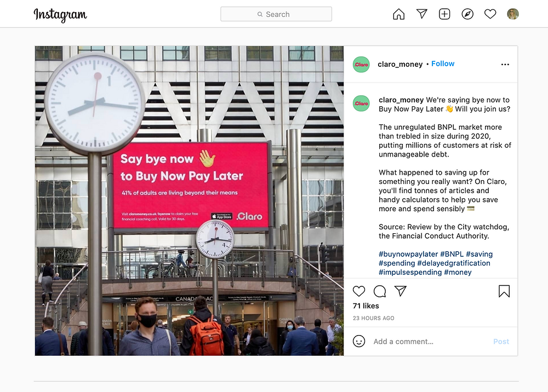The width and height of the screenshot is (548, 392).
Task: Open activity feed heart icon in header
Action: (490, 14)
